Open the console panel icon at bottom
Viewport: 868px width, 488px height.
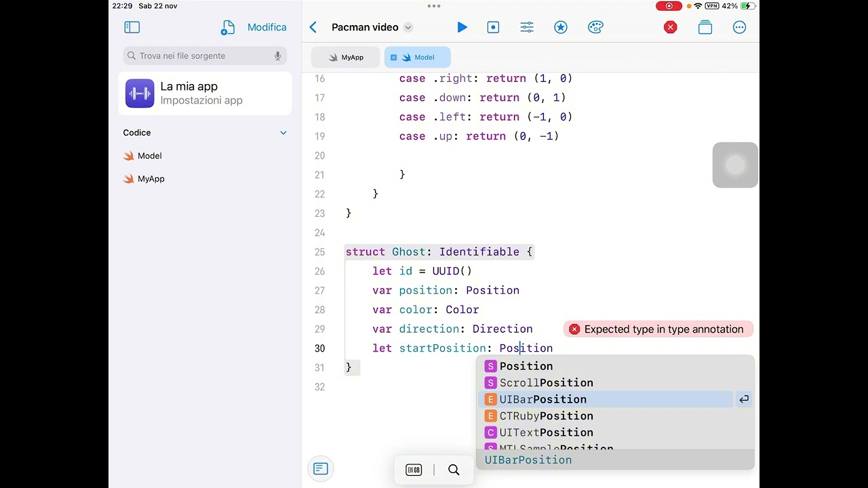coord(321,469)
